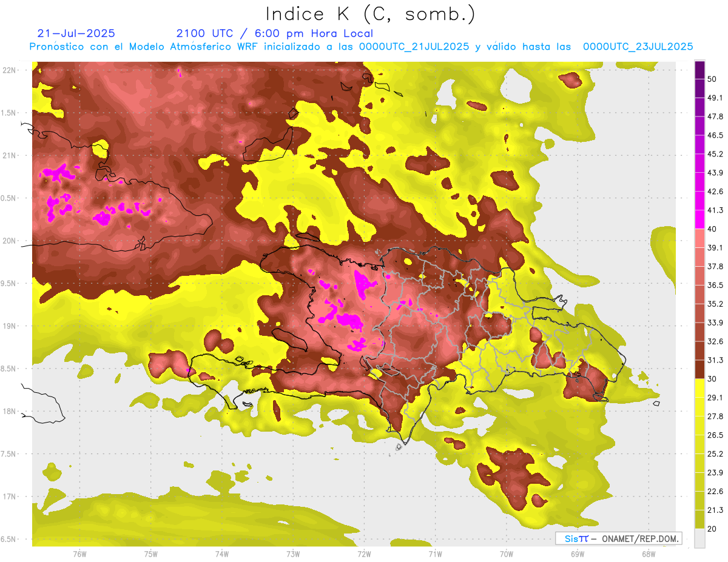Screen dimensions: 728x562
Task: Click the '42.6' color scale value
Action: [715, 192]
